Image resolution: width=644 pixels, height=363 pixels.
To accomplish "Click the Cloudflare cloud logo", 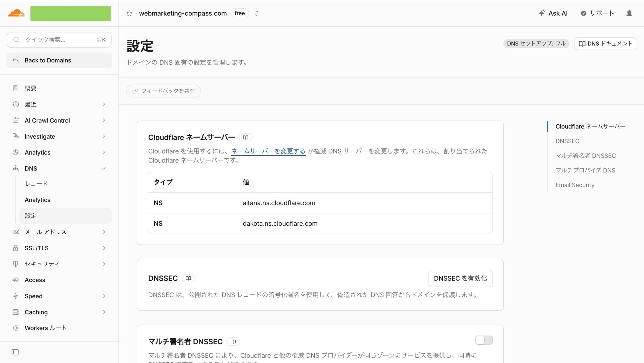I will coord(16,13).
